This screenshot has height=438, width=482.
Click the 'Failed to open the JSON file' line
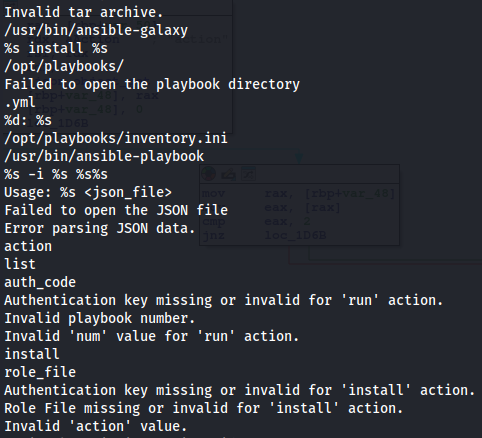[116, 210]
